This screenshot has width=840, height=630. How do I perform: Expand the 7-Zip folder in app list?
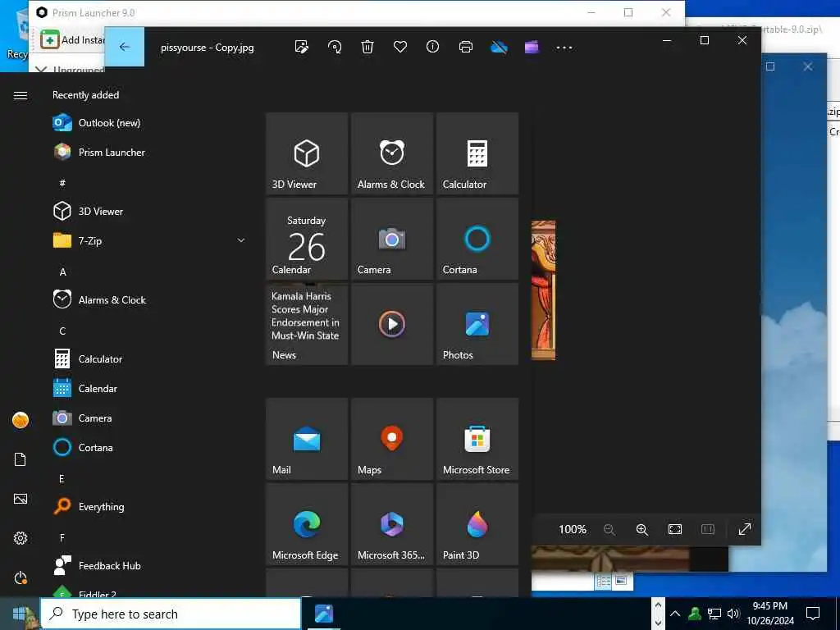[x=150, y=241]
